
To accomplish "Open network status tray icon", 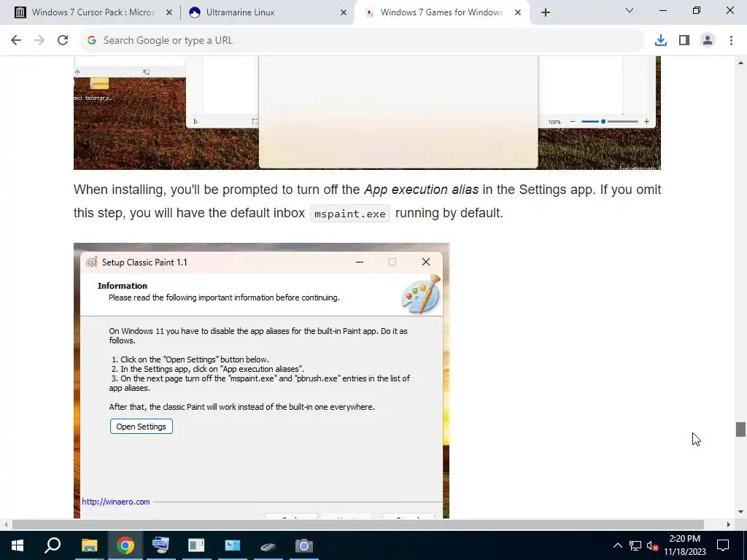I will pos(635,545).
